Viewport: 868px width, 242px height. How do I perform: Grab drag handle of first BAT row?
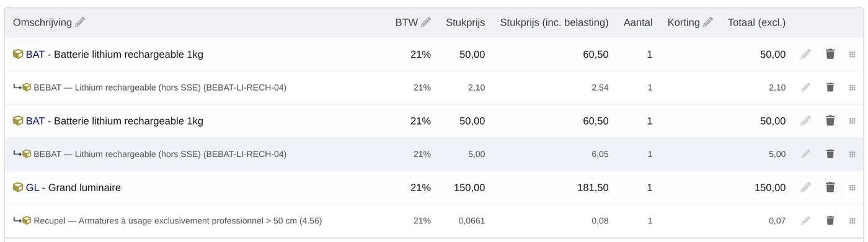click(x=852, y=54)
